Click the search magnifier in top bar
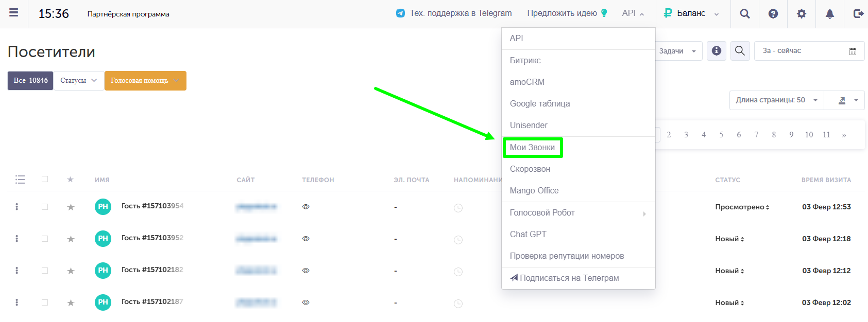 click(745, 14)
